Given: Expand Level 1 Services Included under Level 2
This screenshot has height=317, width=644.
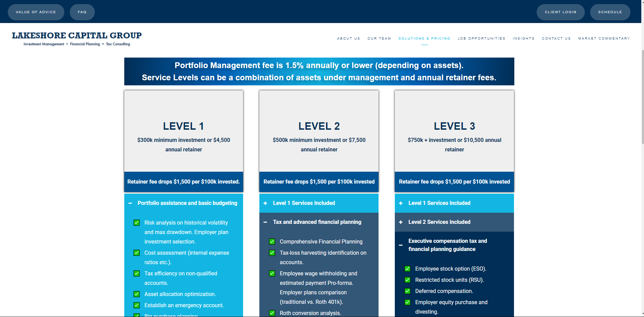Looking at the screenshot, I should 319,203.
